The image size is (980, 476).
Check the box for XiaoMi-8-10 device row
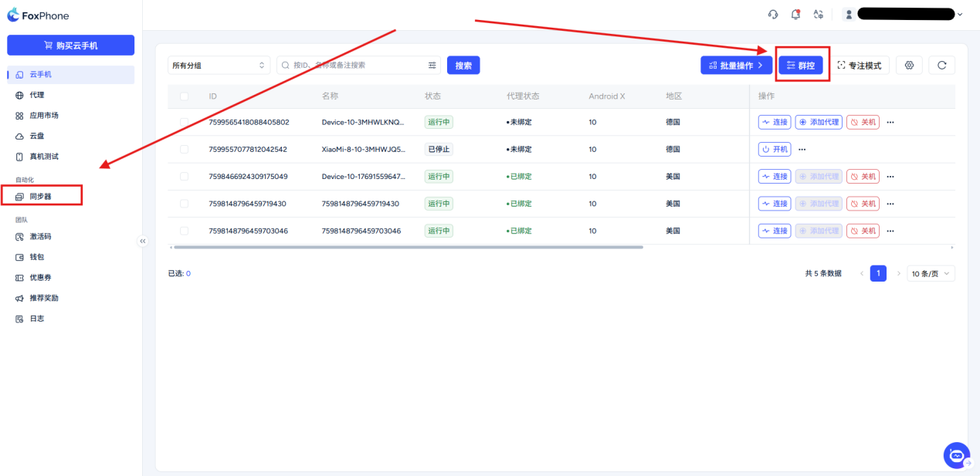184,150
